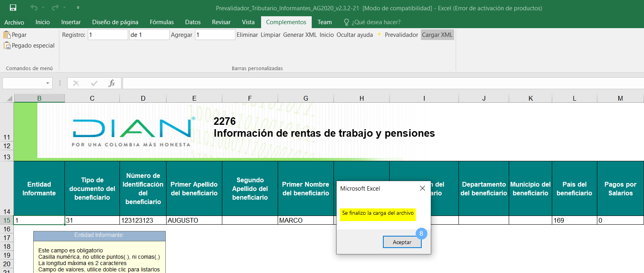Click Aceptar in the Microsoft Excel dialog
This screenshot has width=644, height=273.
402,242
